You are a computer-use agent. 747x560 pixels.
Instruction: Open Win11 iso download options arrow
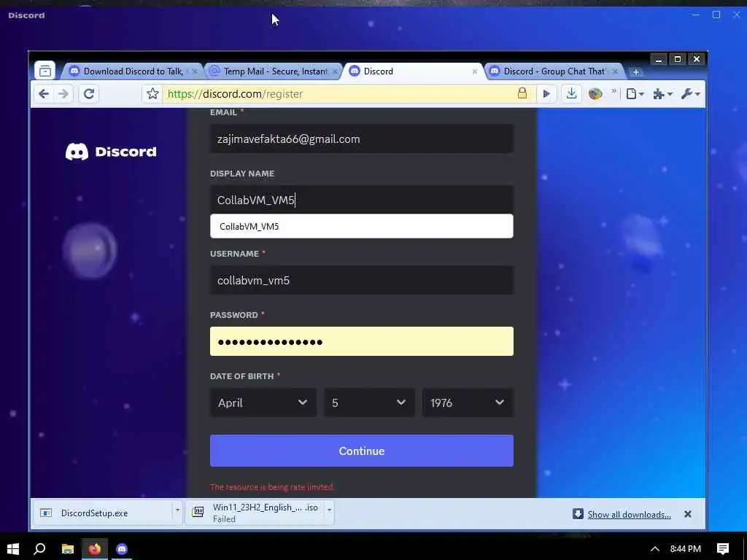(329, 510)
